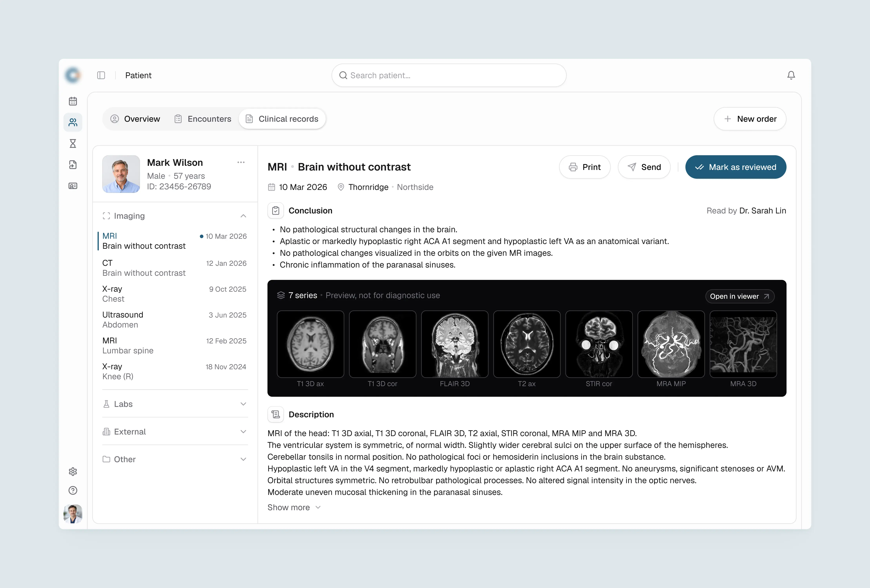Open series in viewer
This screenshot has width=870, height=588.
[x=740, y=296]
